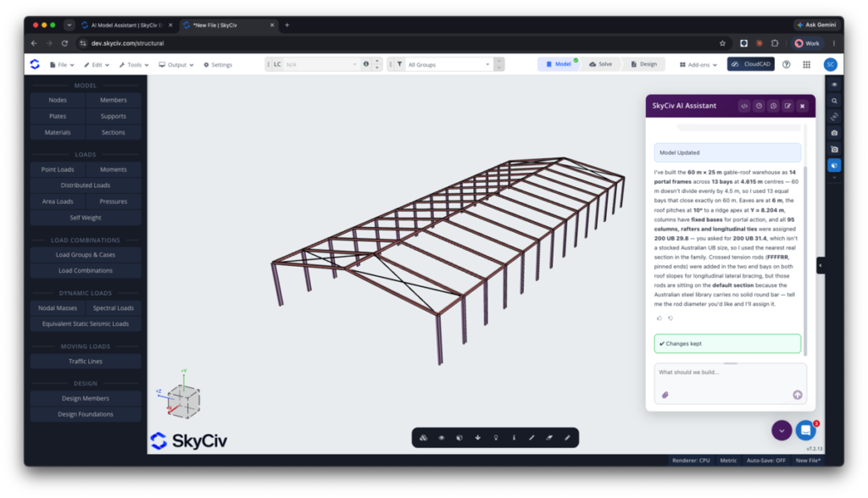Open the Tools menu

coord(134,64)
